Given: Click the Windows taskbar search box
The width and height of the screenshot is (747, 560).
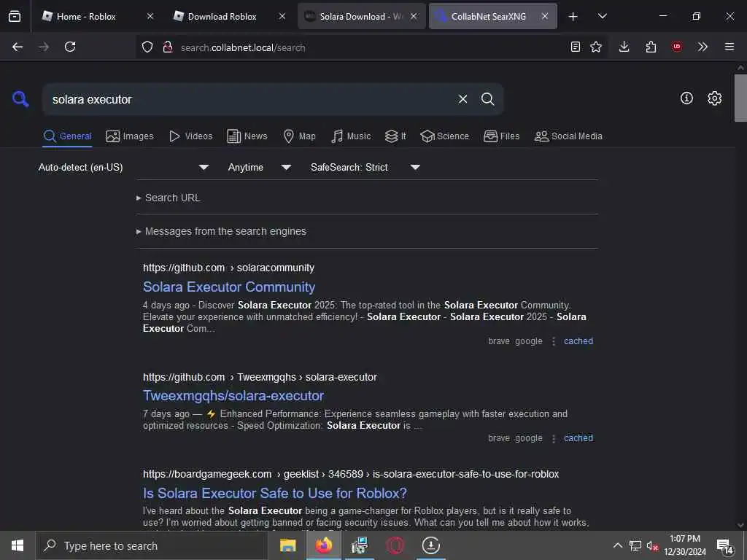Looking at the screenshot, I should tap(151, 545).
